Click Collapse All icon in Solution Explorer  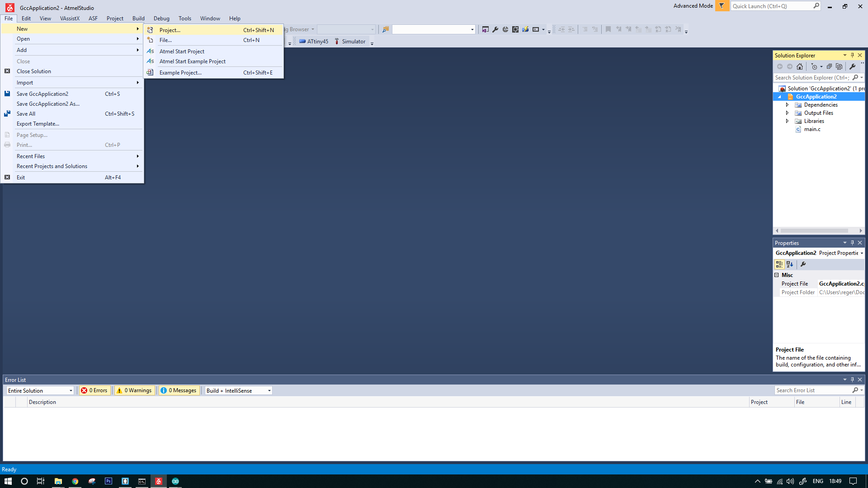point(829,66)
